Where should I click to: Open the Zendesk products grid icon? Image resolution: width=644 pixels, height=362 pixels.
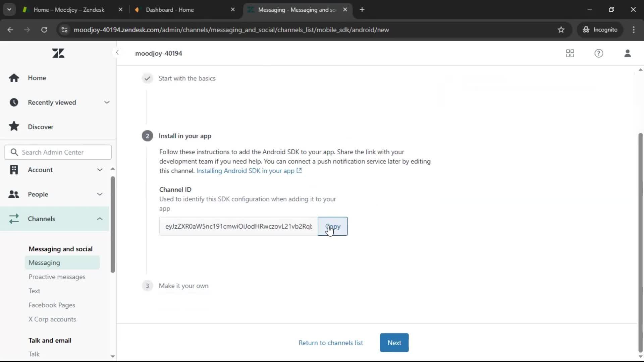570,53
